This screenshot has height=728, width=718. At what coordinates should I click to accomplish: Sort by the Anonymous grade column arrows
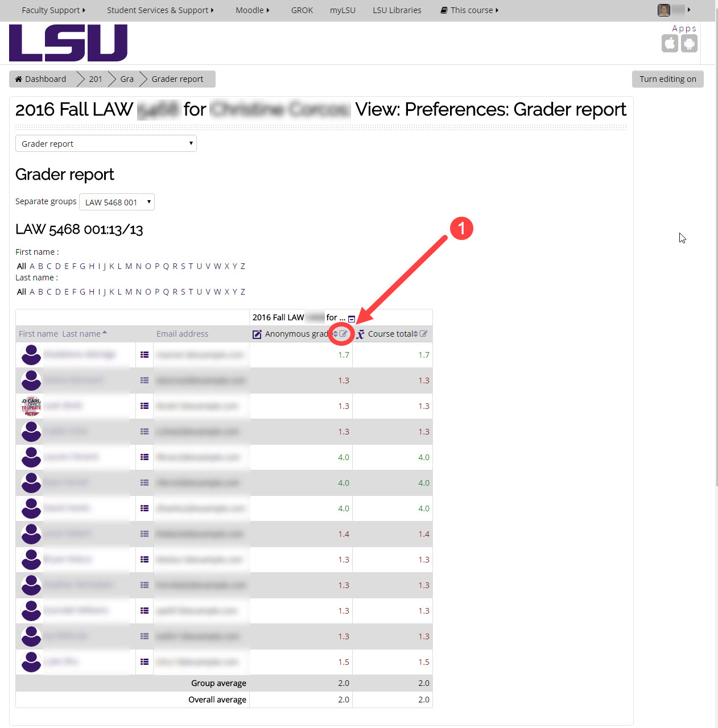click(335, 334)
